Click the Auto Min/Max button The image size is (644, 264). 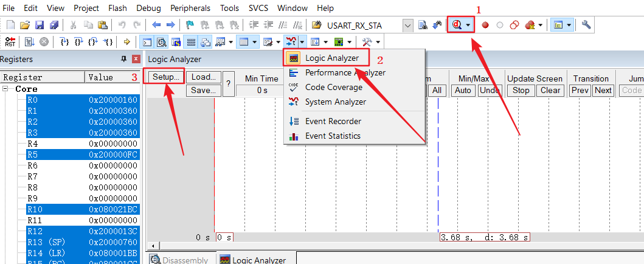click(x=463, y=90)
